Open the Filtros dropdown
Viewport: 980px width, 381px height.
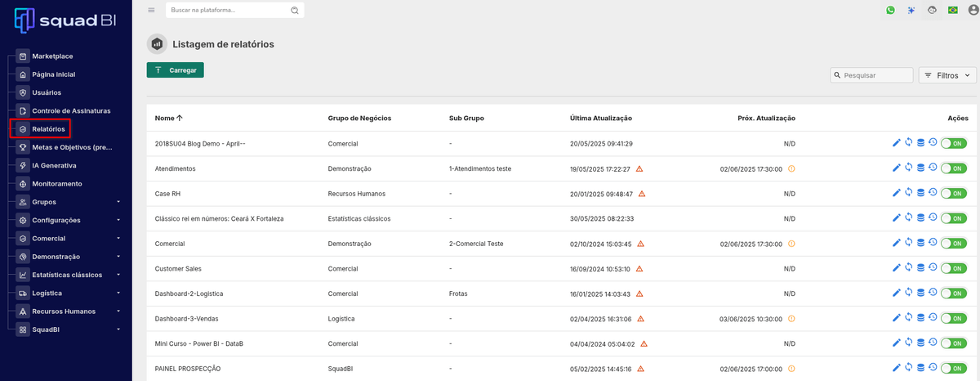tap(947, 75)
